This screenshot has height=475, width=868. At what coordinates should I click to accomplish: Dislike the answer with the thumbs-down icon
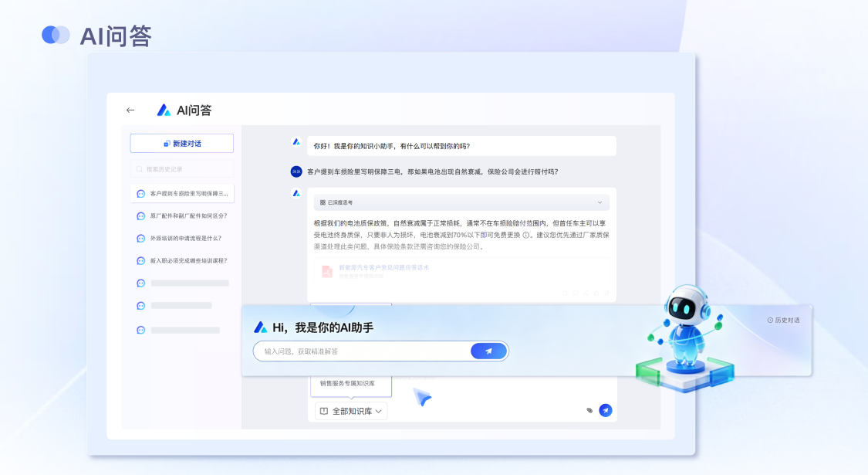pos(606,293)
